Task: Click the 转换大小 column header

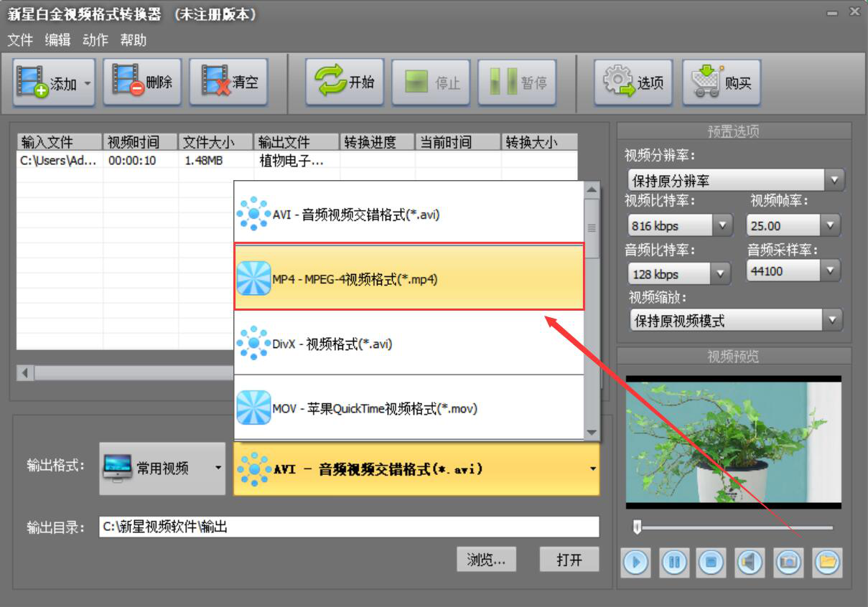Action: pyautogui.click(x=539, y=142)
